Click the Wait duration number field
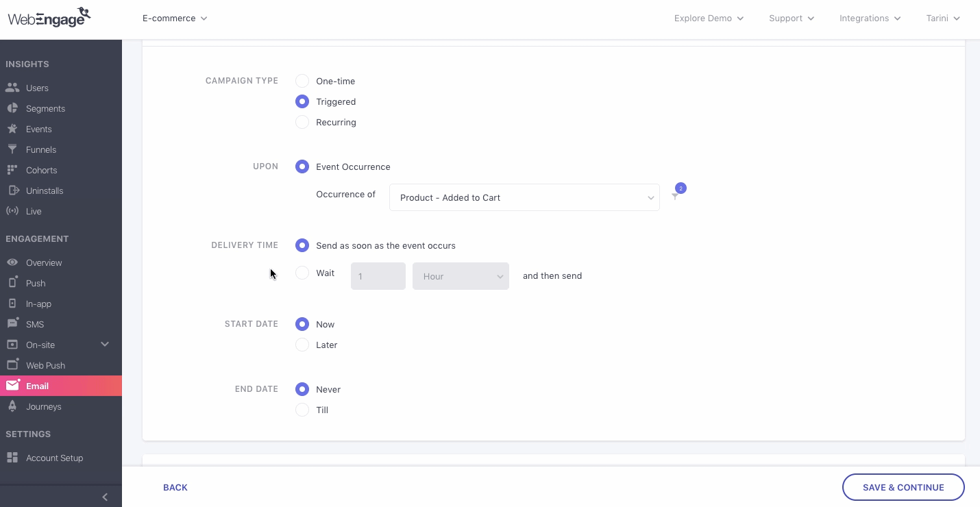980x507 pixels. pos(378,276)
